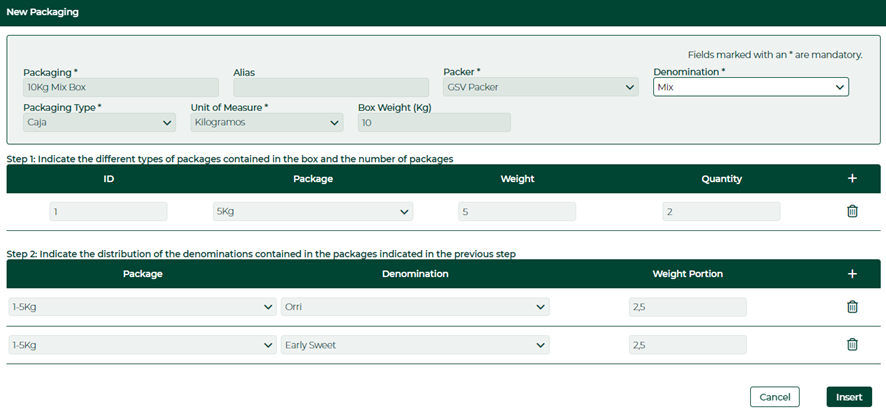Click the Weight Portion field in the Early Sweet row
This screenshot has width=886, height=411.
point(688,344)
